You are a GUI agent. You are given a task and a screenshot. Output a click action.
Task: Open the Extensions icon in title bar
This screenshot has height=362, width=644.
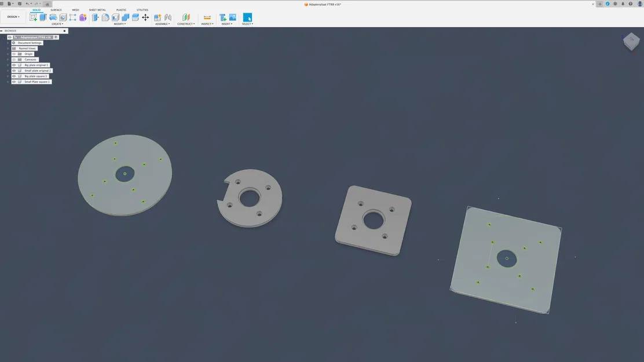click(608, 3)
